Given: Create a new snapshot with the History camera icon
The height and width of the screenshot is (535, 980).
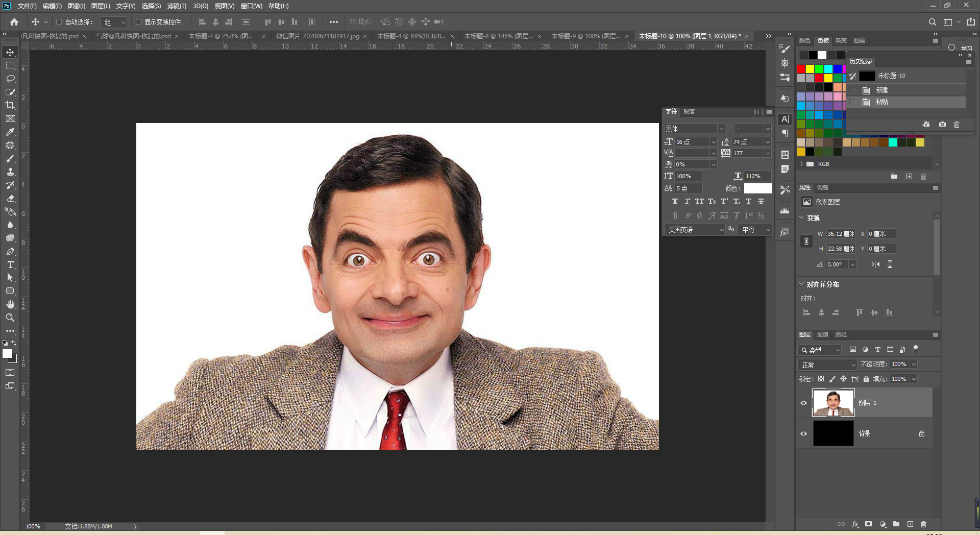Looking at the screenshot, I should coord(942,125).
